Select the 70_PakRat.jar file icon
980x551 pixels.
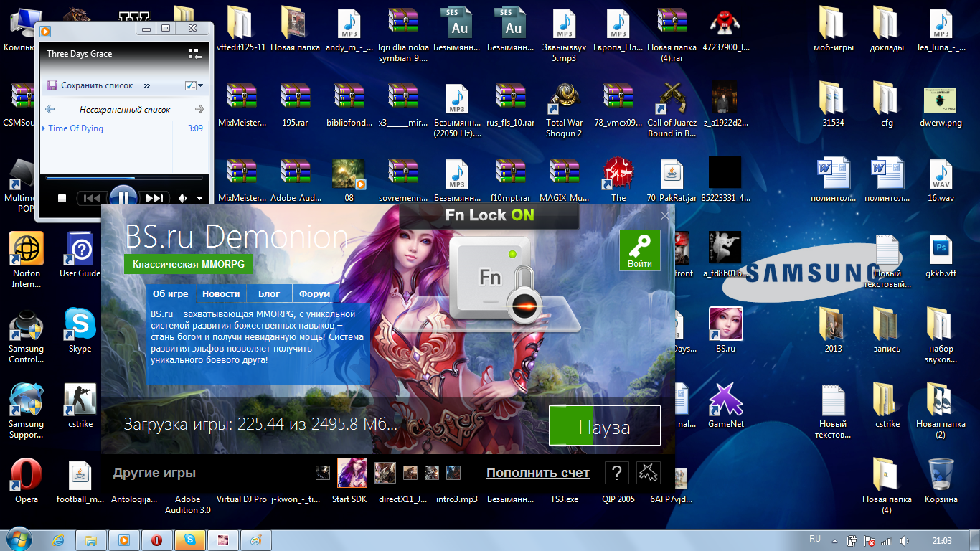point(672,179)
